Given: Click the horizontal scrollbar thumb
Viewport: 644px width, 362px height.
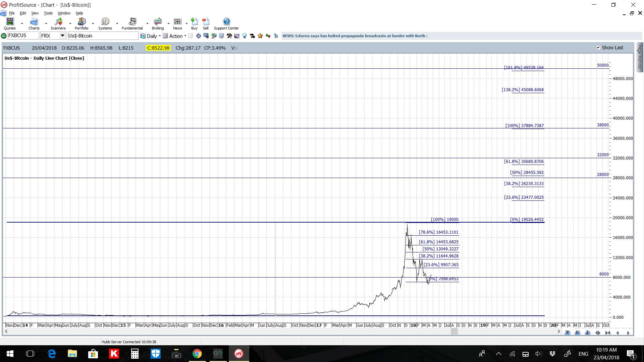Looking at the screenshot, I should click(x=454, y=331).
